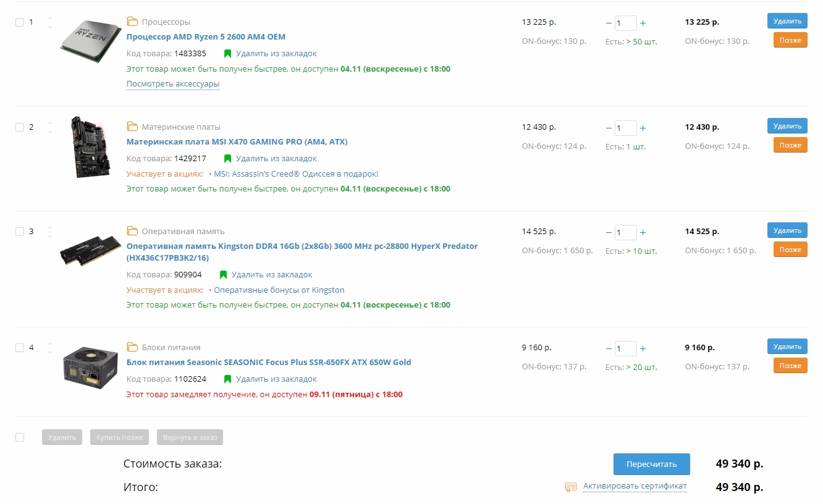Click quantity field for Ryzen 5 2600
Viewport: 823px width, 504px height.
(626, 23)
